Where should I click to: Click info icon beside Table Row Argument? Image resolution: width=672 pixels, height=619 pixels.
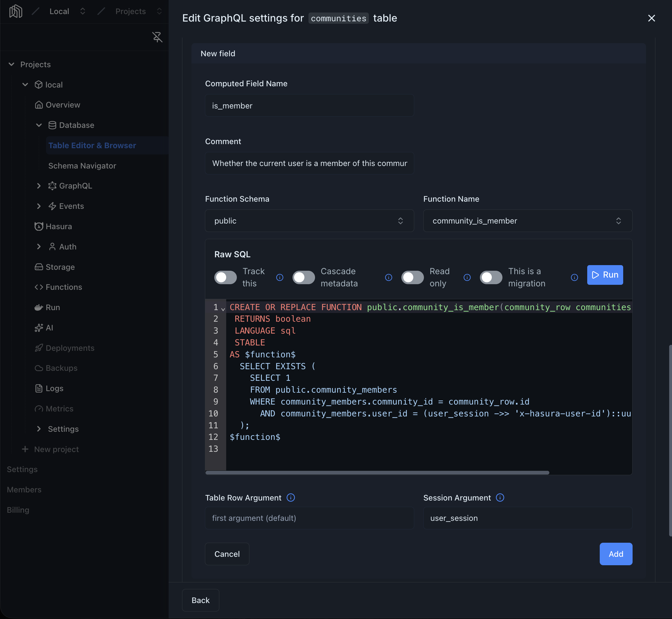pos(291,498)
